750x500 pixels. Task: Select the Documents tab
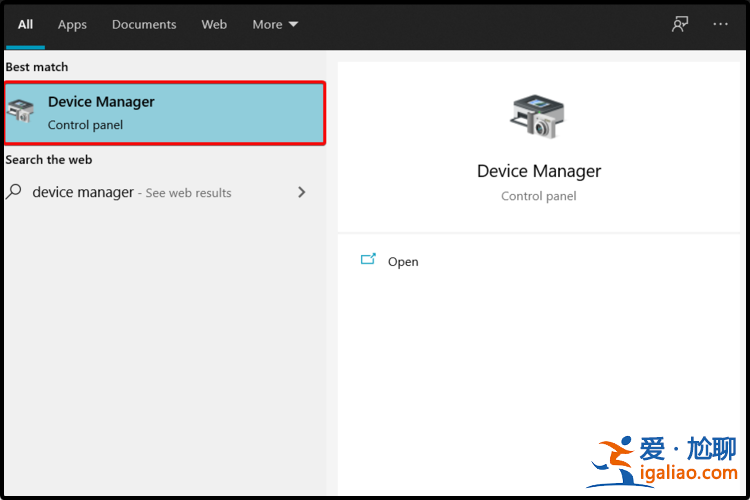click(x=144, y=24)
